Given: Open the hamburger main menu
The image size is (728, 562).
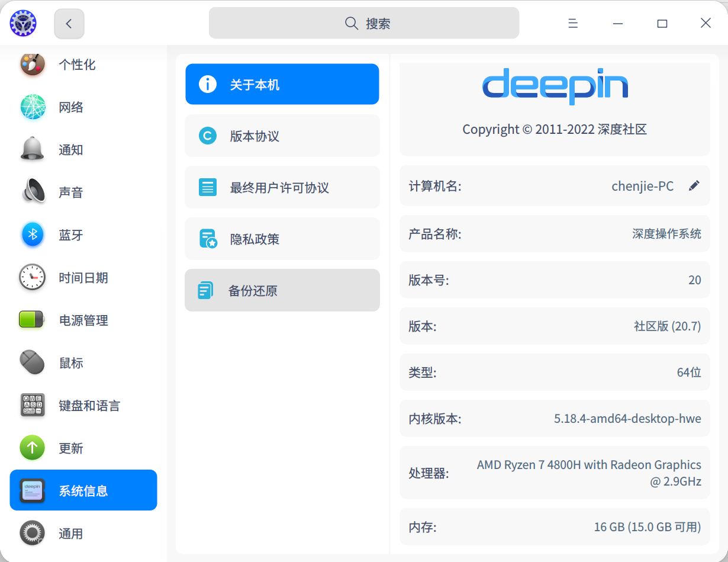Looking at the screenshot, I should coord(572,24).
